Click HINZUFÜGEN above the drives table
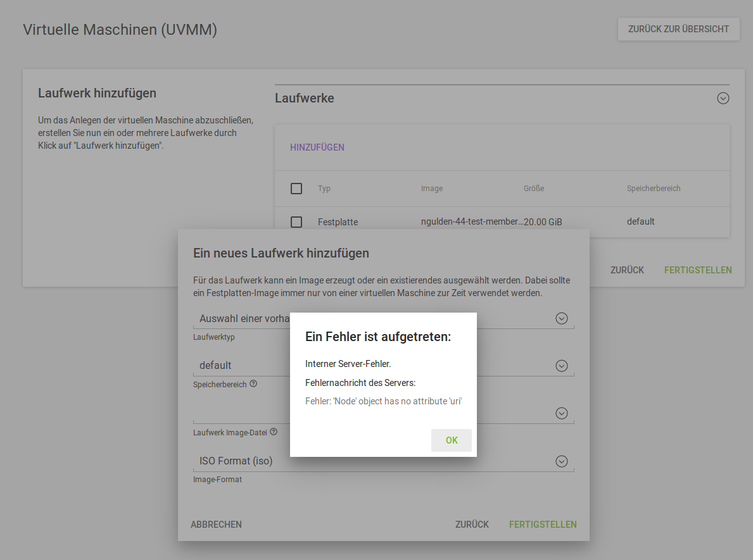This screenshot has height=560, width=753. [x=317, y=147]
